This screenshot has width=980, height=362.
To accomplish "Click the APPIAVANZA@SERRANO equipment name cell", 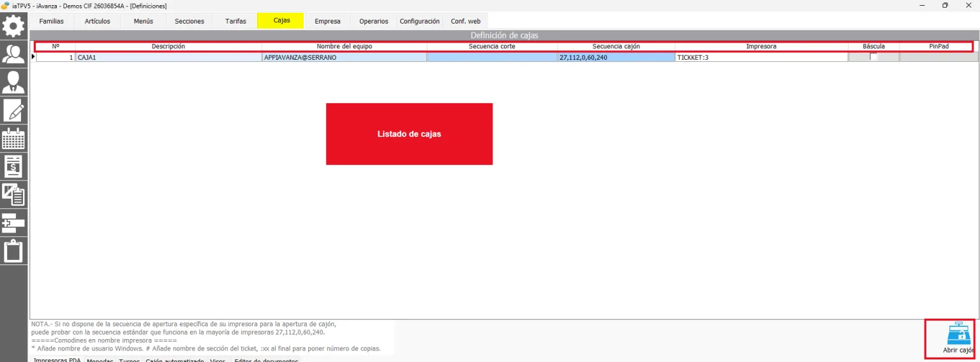I will coord(345,57).
